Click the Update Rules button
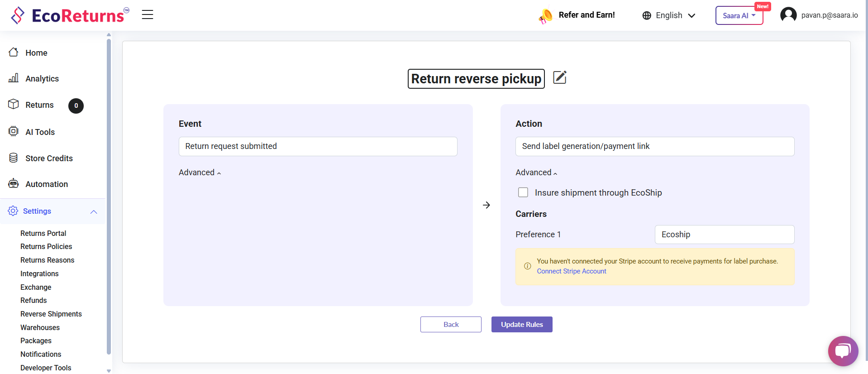 521,324
